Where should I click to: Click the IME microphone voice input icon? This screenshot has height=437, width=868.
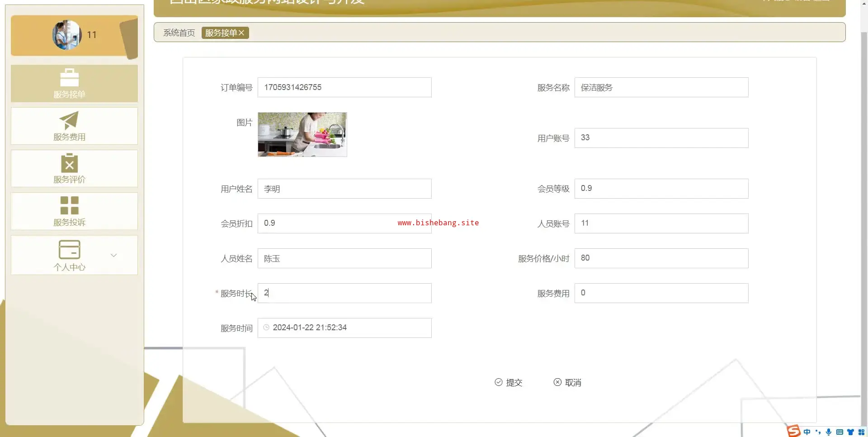829,432
